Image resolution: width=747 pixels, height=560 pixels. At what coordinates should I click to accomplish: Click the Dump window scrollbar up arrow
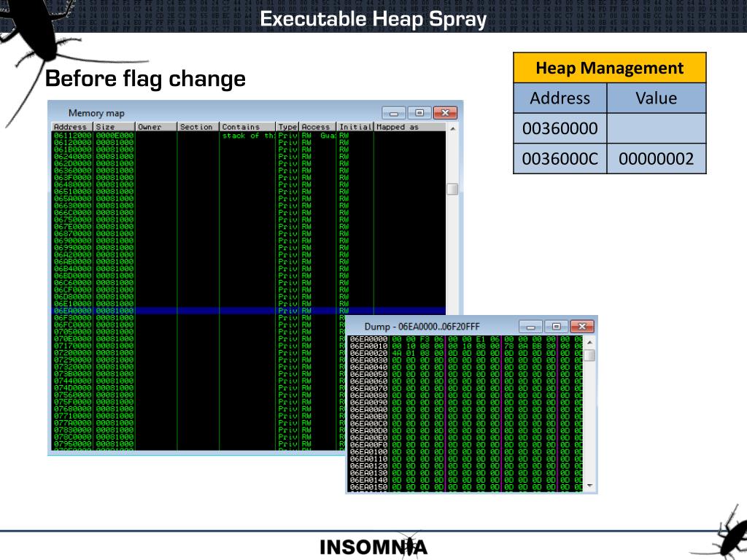click(589, 343)
